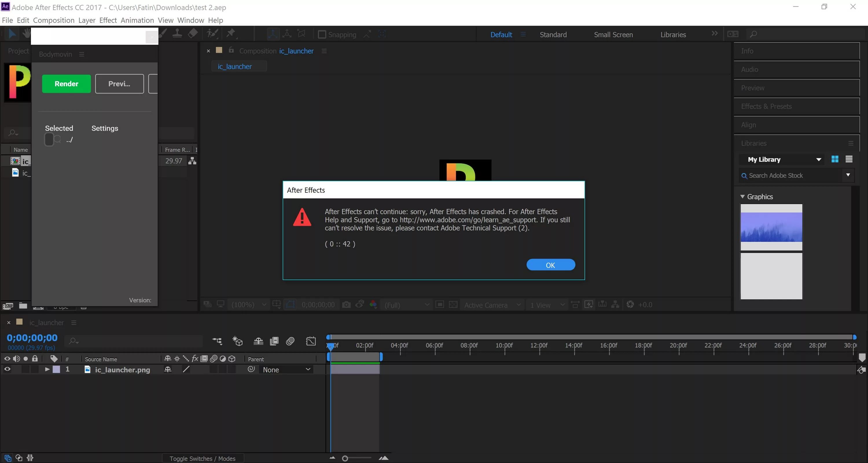Switch libraries to grid view
Image resolution: width=868 pixels, height=463 pixels.
[x=835, y=159]
